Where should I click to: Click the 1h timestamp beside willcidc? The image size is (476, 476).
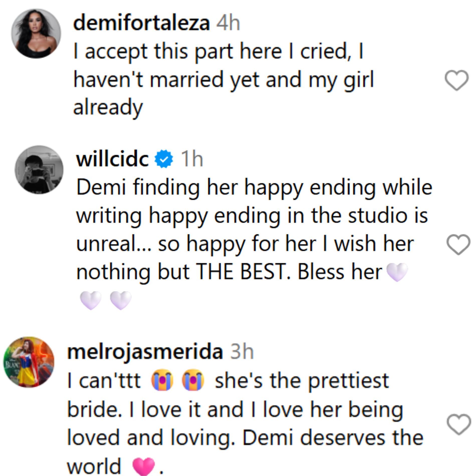pos(192,159)
